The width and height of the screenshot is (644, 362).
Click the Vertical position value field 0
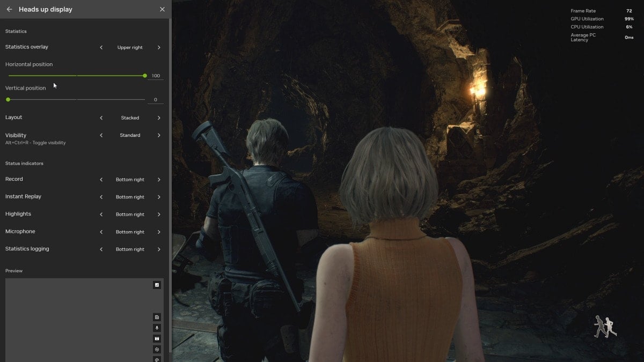tap(156, 99)
